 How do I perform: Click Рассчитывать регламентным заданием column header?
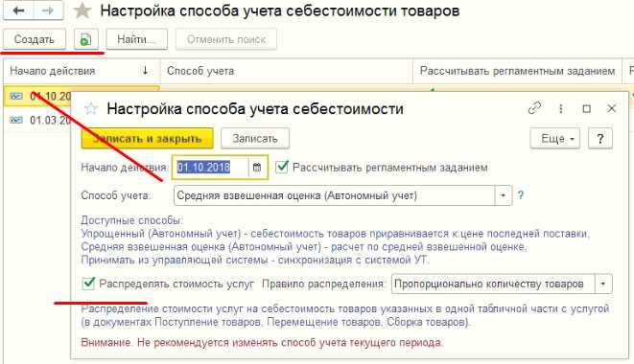pos(517,71)
